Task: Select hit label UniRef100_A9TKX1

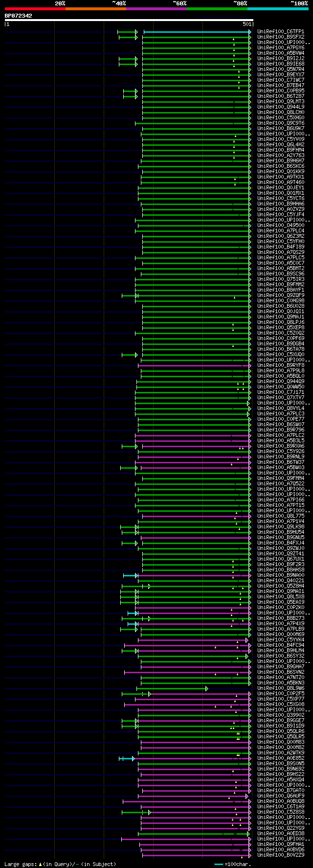Action: pyautogui.click(x=281, y=177)
